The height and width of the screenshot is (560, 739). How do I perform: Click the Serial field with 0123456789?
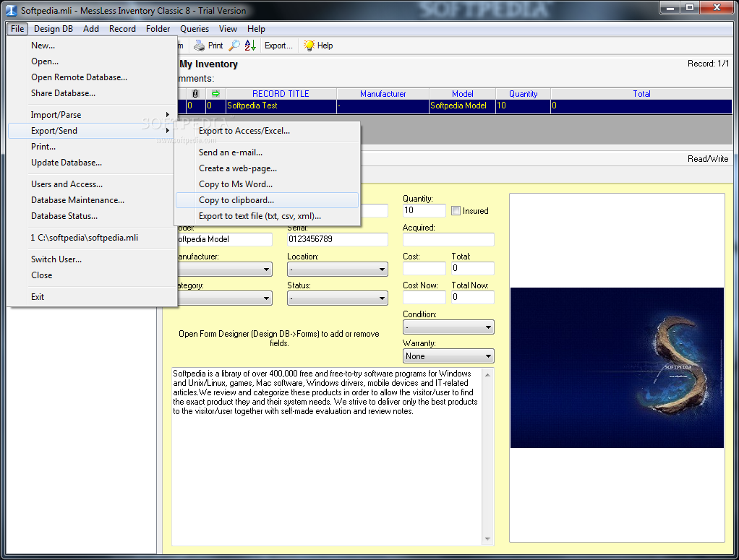tap(338, 239)
